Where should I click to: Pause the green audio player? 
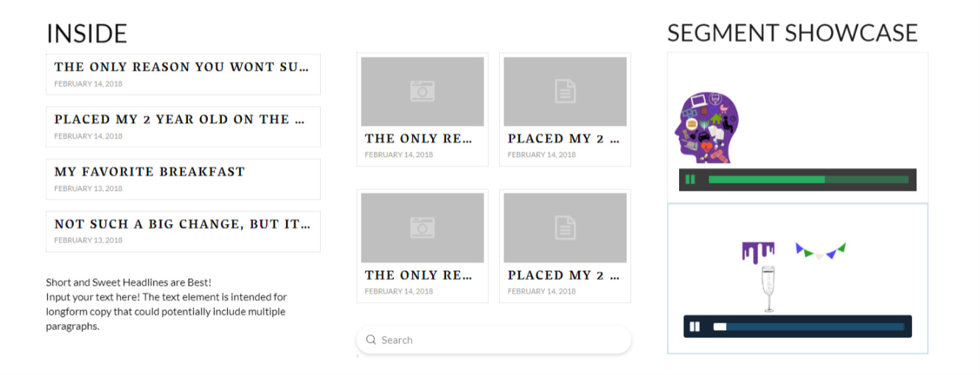click(x=690, y=179)
